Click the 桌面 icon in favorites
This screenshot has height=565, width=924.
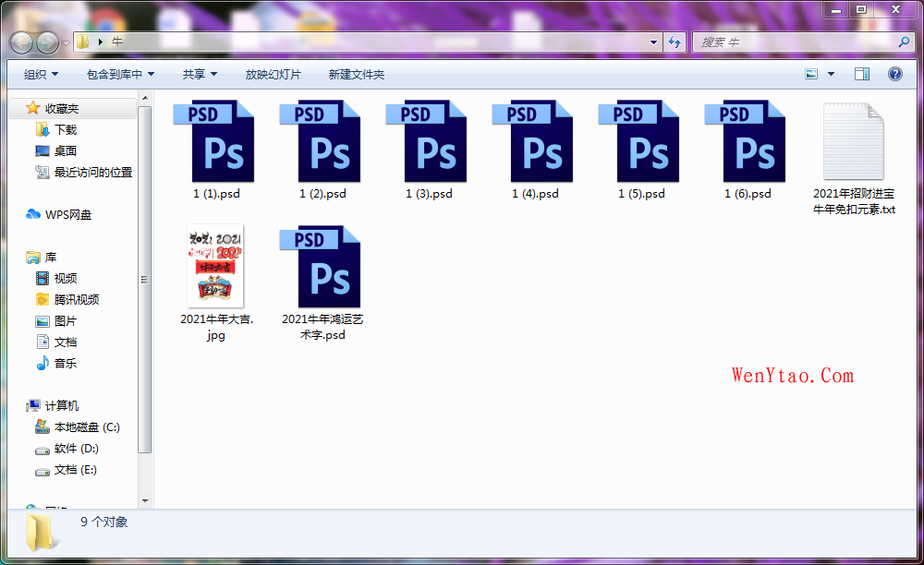pyautogui.click(x=43, y=151)
